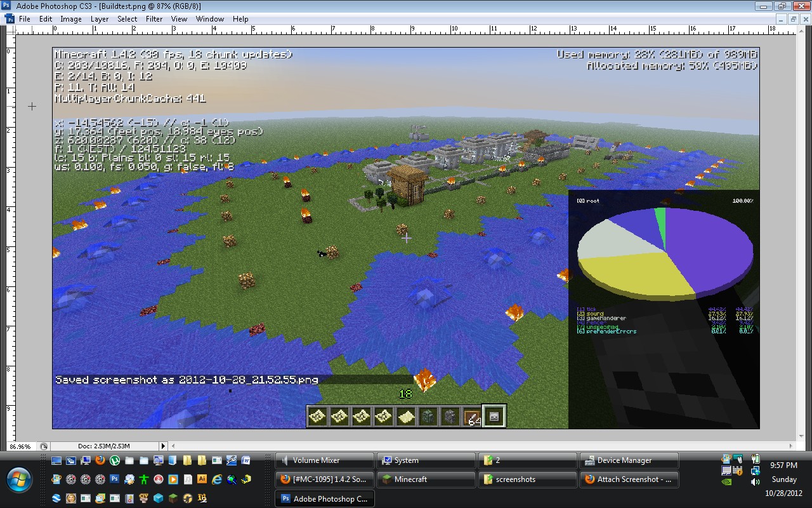This screenshot has width=812, height=508.
Task: Open the Help menu
Action: (240, 19)
